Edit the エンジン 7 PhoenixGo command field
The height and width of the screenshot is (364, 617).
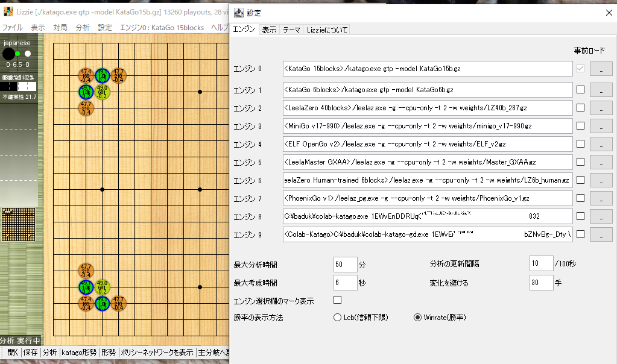point(428,198)
